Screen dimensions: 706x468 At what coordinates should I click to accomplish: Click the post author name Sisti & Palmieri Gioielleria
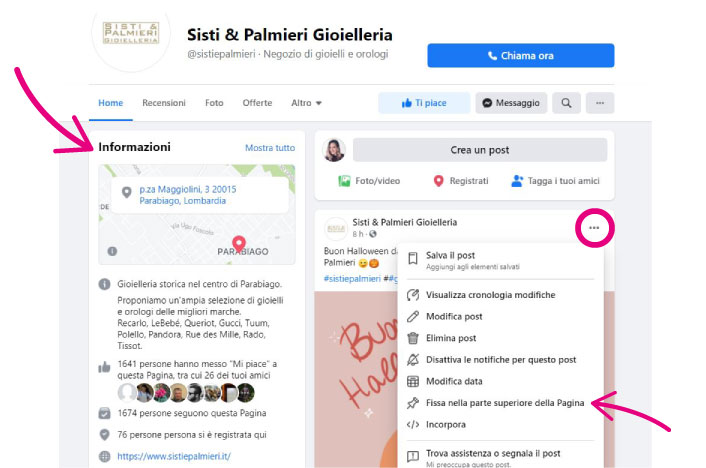tap(404, 222)
